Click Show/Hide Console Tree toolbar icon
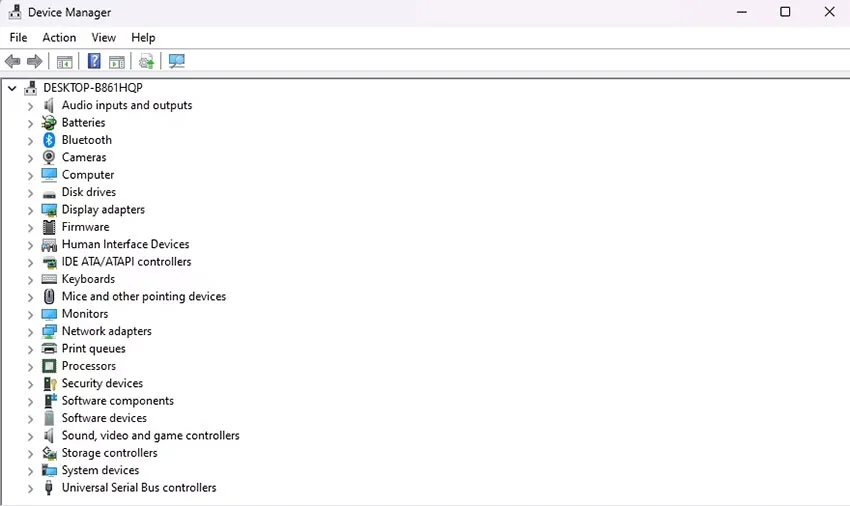Image resolution: width=850 pixels, height=506 pixels. point(65,62)
